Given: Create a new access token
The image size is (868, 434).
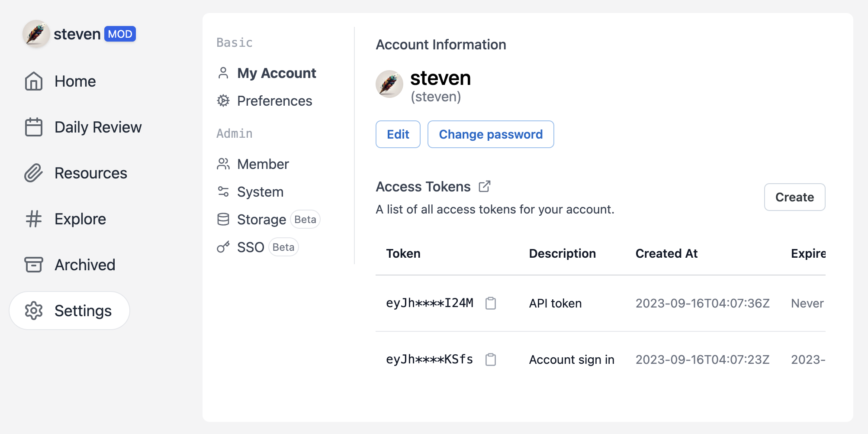Looking at the screenshot, I should click(x=794, y=197).
